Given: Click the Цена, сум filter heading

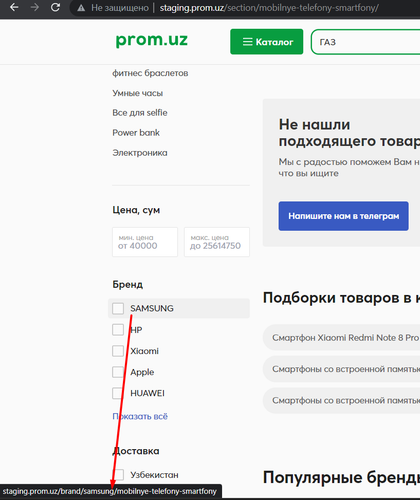Looking at the screenshot, I should [x=136, y=210].
